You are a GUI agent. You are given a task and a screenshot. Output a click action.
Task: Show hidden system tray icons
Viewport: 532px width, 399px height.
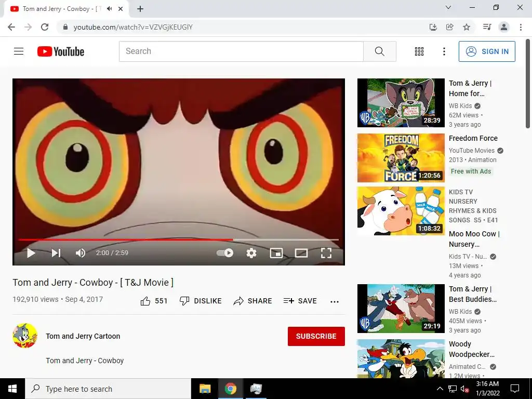point(440,389)
